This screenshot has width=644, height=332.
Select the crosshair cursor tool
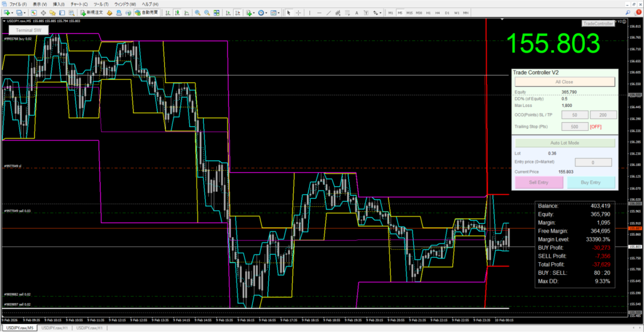(299, 13)
